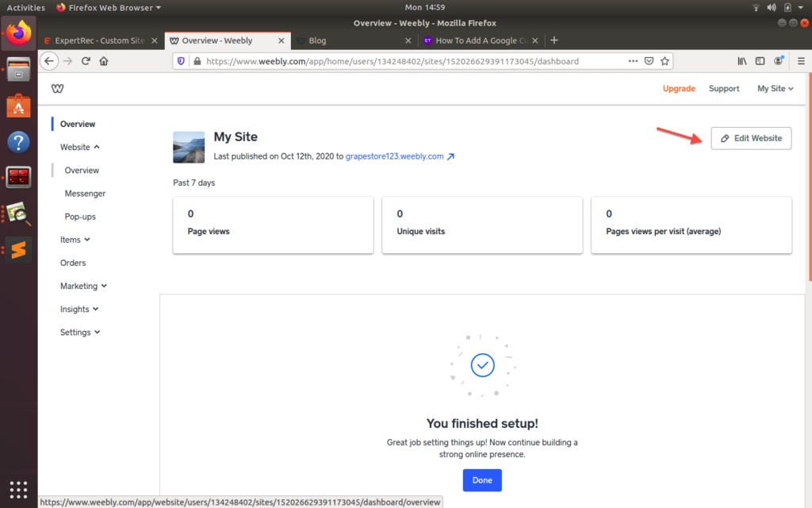Open the My Site dropdown
This screenshot has height=508, width=812.
[775, 88]
